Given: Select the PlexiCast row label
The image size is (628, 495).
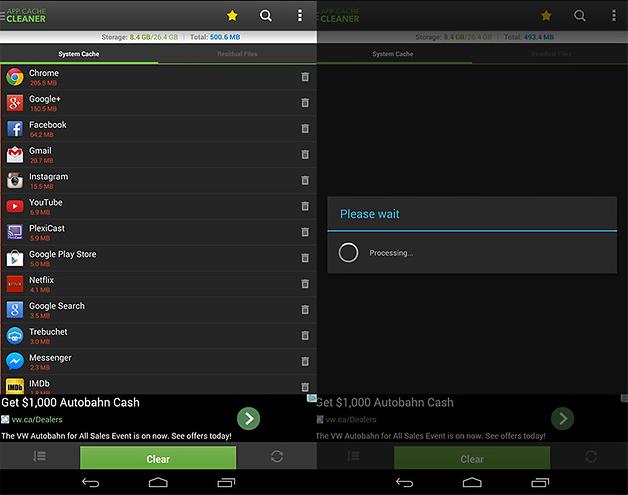Looking at the screenshot, I should coord(47,228).
